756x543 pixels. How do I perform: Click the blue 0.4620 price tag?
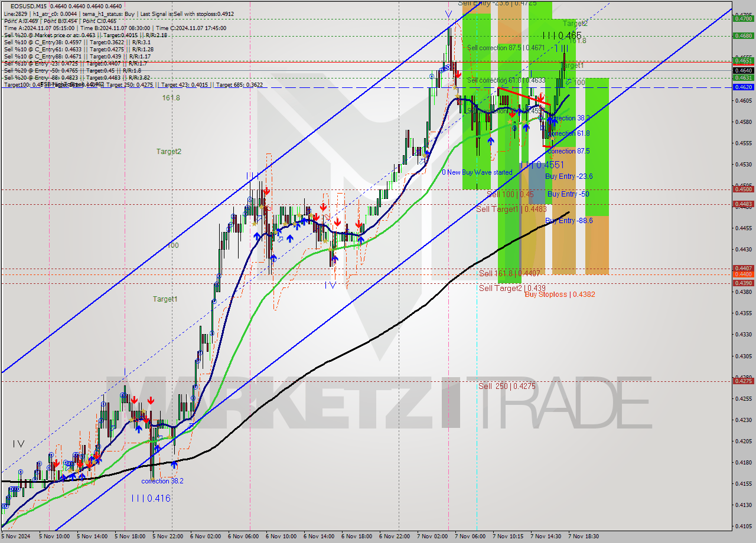(743, 87)
